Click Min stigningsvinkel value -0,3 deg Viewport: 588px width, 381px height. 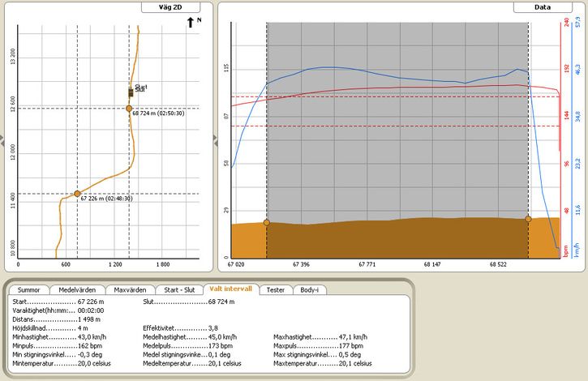click(x=90, y=355)
